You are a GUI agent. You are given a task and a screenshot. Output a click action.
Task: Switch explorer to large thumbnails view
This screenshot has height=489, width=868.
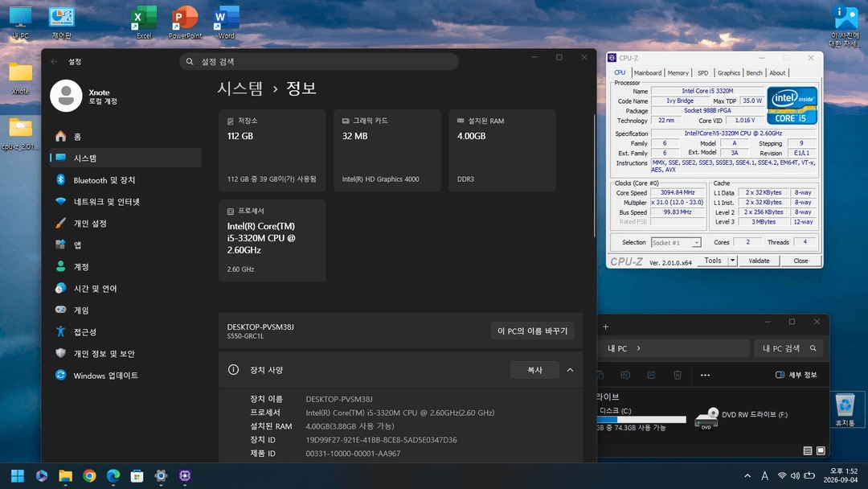pos(821,450)
